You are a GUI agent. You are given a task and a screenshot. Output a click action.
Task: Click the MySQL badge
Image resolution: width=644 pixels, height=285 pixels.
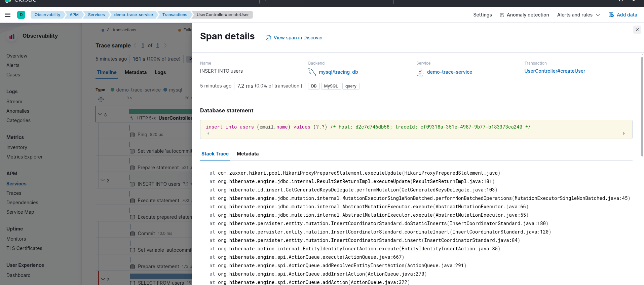click(x=331, y=86)
